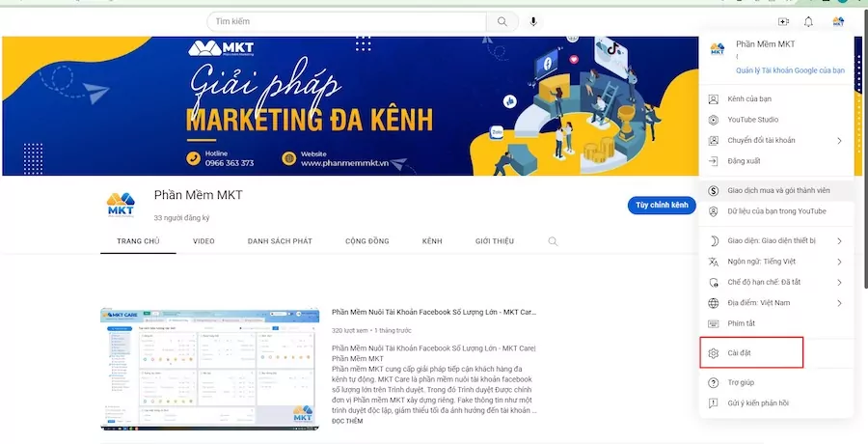Screen dimensions: 868x444
Task: Switch to the KÊNH tab
Action: pyautogui.click(x=432, y=241)
